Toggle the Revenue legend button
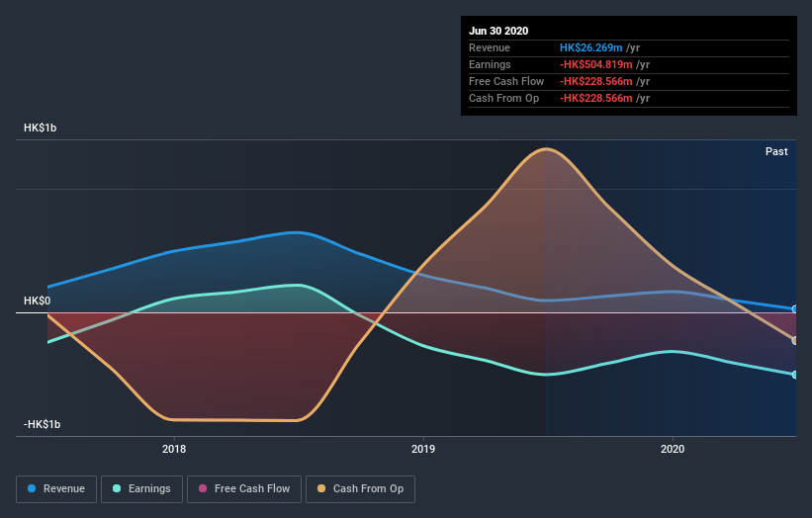Viewport: 812px width, 518px height. (x=56, y=489)
